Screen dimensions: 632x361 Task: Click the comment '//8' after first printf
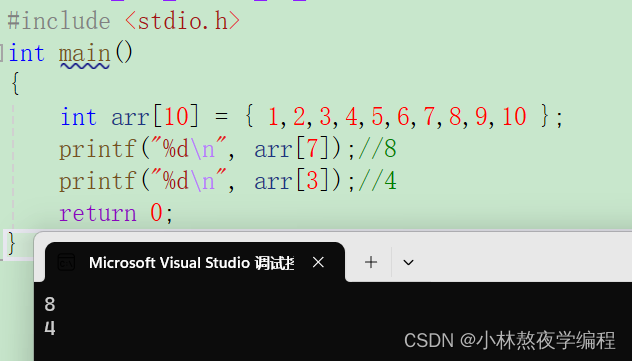tap(378, 149)
